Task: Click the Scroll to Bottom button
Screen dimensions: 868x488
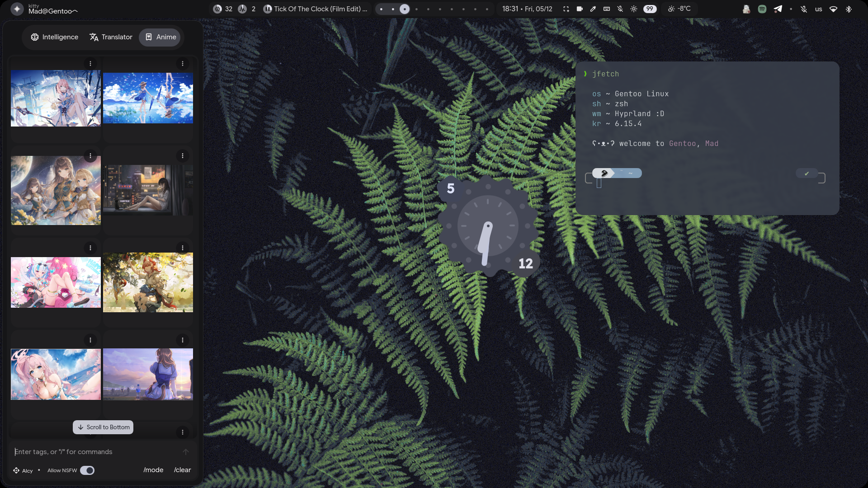Action: (x=103, y=427)
